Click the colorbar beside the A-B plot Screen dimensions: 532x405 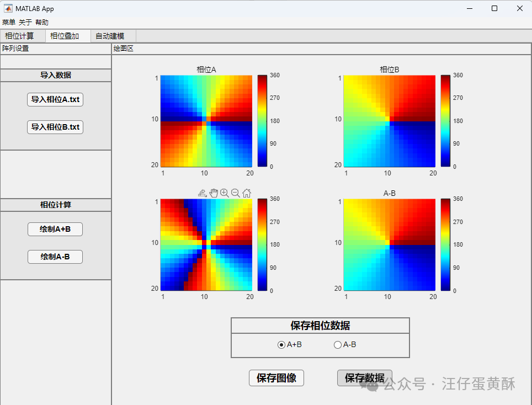pos(445,244)
